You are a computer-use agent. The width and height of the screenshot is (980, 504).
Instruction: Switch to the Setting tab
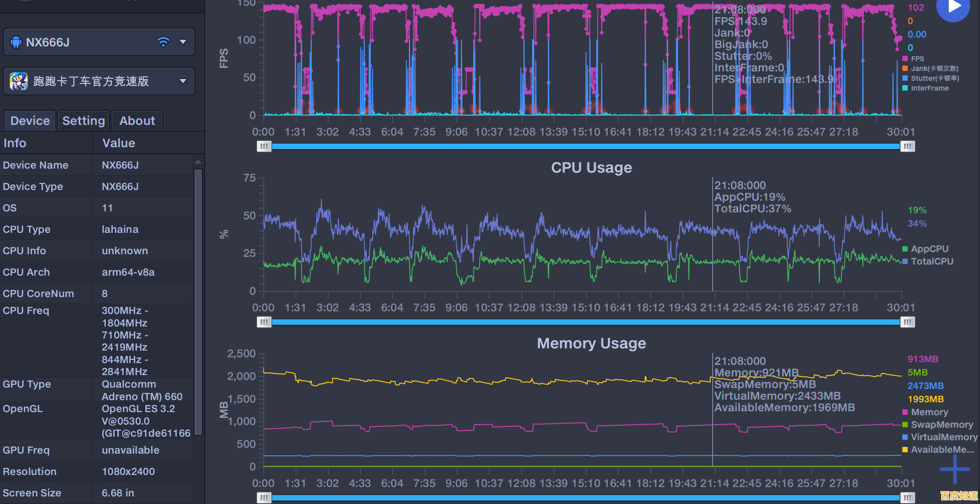click(83, 121)
